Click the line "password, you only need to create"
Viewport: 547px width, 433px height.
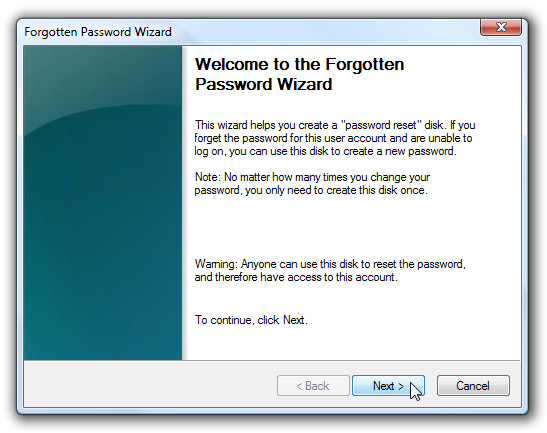[311, 190]
